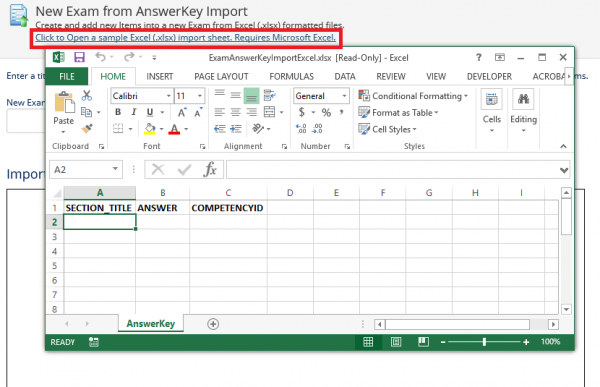Open Cell Styles menu
This screenshot has height=387, width=600.
pos(387,129)
